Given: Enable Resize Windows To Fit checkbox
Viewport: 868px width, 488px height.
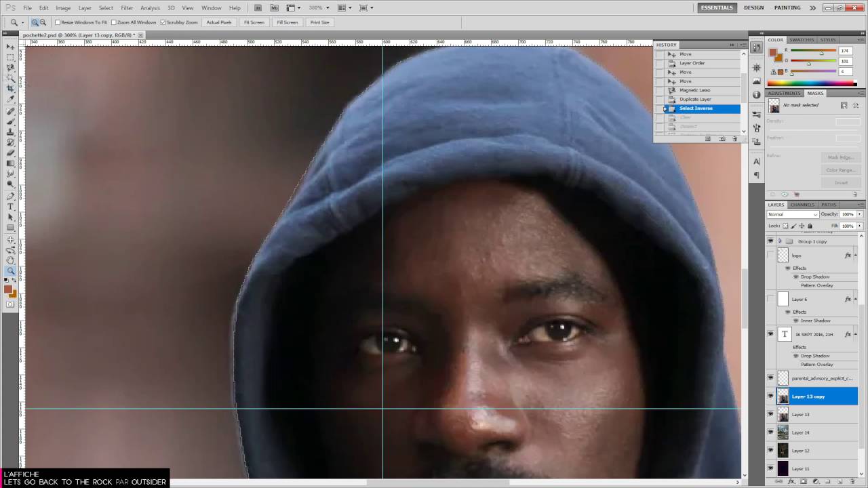Looking at the screenshot, I should click(x=58, y=22).
